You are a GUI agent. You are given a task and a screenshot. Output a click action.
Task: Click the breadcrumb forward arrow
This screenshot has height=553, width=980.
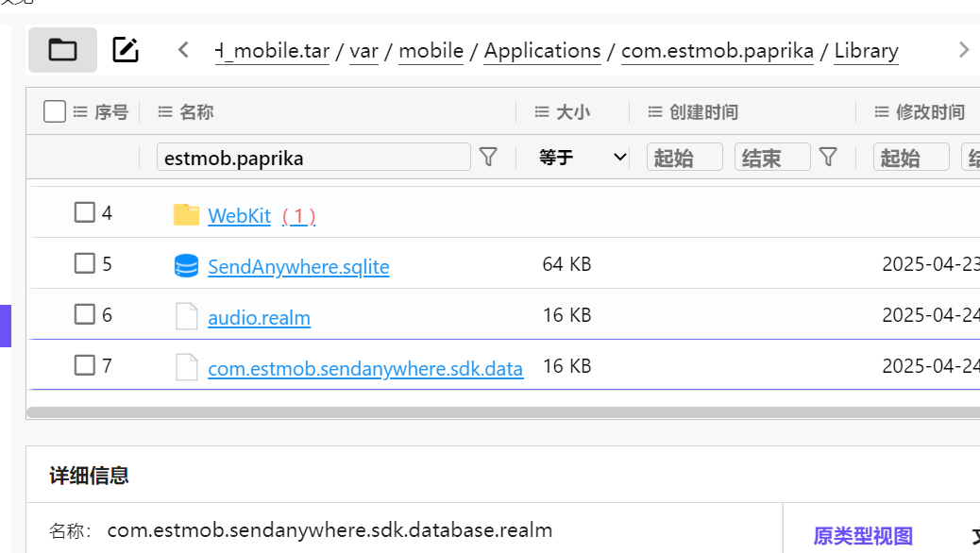point(963,50)
